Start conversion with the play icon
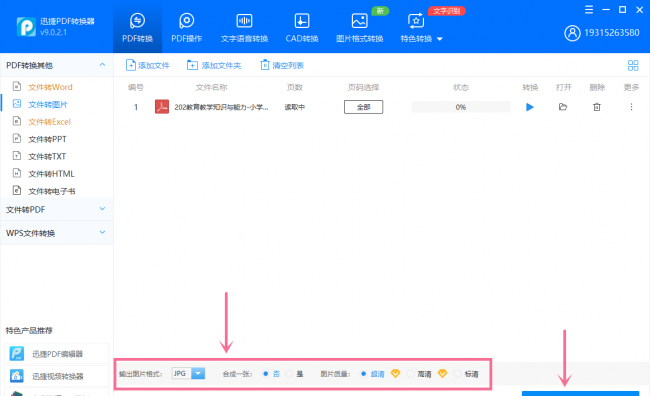The height and width of the screenshot is (396, 650). click(530, 107)
